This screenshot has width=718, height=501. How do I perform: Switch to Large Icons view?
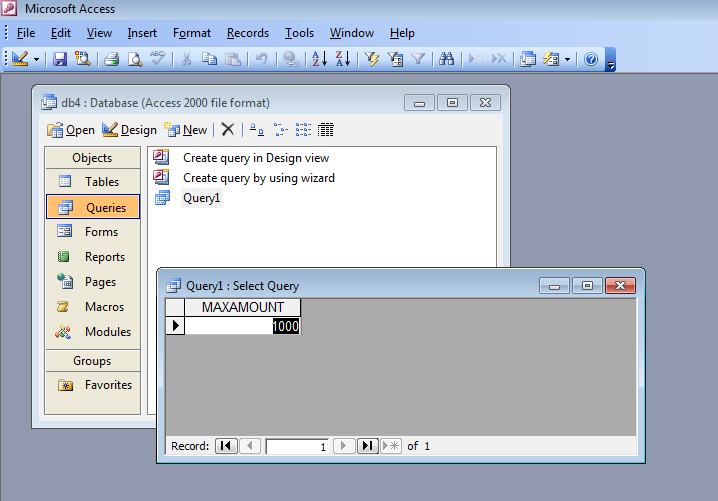coord(257,130)
